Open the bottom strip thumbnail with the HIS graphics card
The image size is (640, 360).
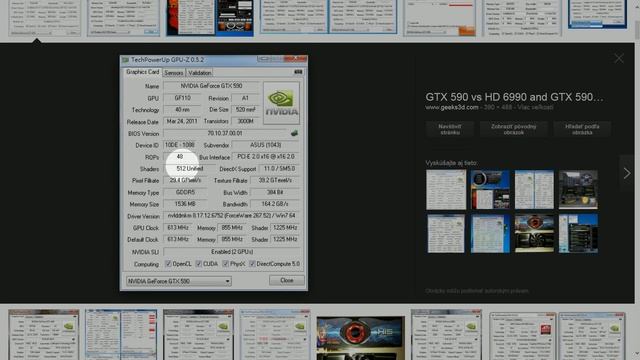(360, 337)
